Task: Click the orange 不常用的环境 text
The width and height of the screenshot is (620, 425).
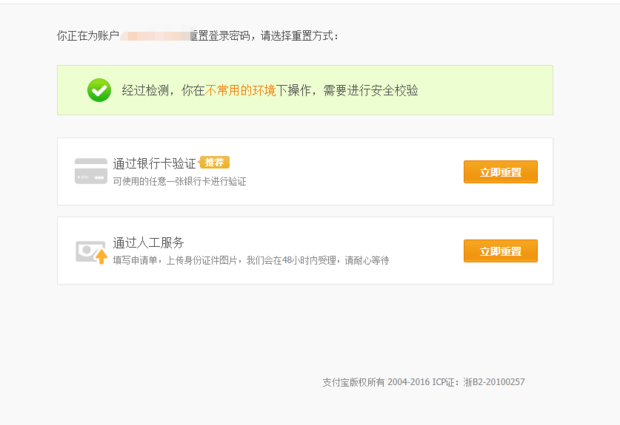Action: (240, 91)
